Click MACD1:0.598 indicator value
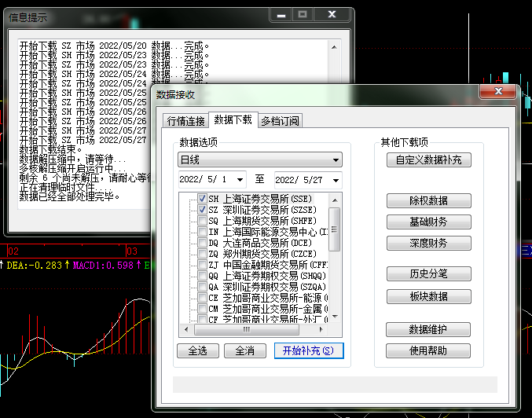This screenshot has height=418, width=532. [103, 265]
